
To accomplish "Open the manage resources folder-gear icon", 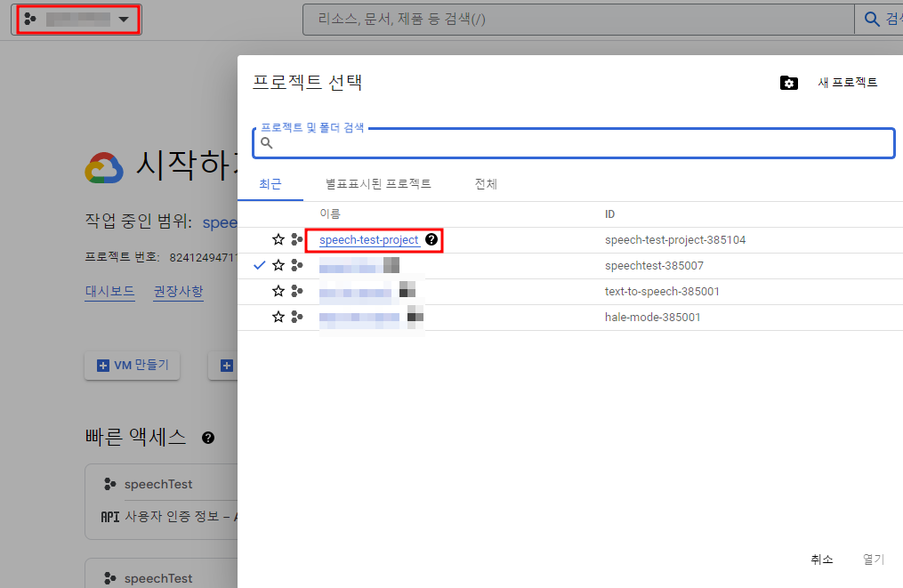I will (x=789, y=83).
